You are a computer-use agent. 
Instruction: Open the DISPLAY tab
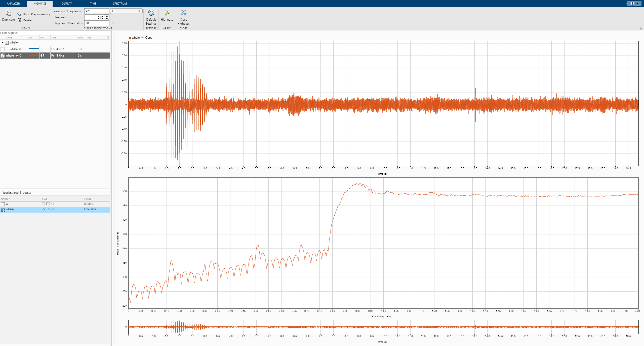tap(67, 4)
